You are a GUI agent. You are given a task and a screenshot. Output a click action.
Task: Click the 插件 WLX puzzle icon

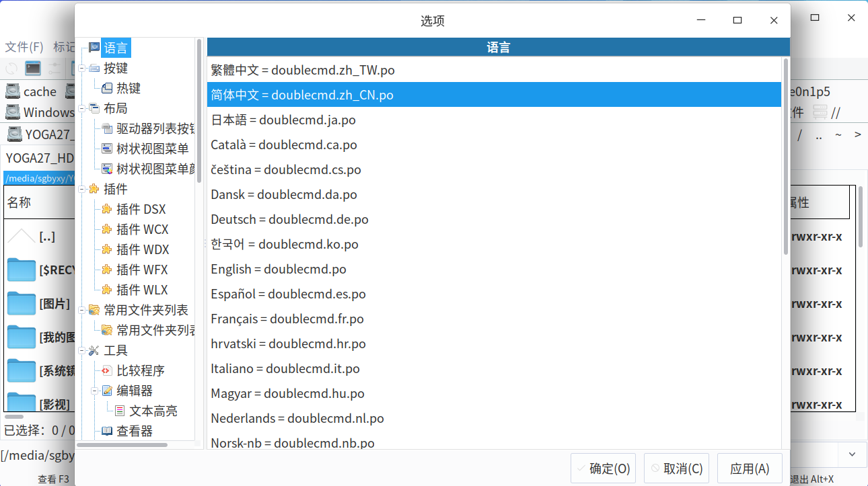(x=107, y=290)
